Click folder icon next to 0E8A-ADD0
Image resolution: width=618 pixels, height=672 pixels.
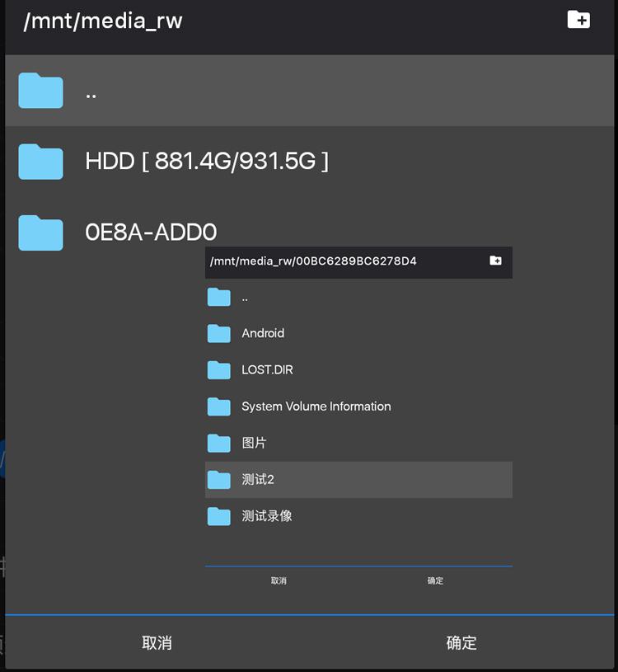(x=40, y=233)
